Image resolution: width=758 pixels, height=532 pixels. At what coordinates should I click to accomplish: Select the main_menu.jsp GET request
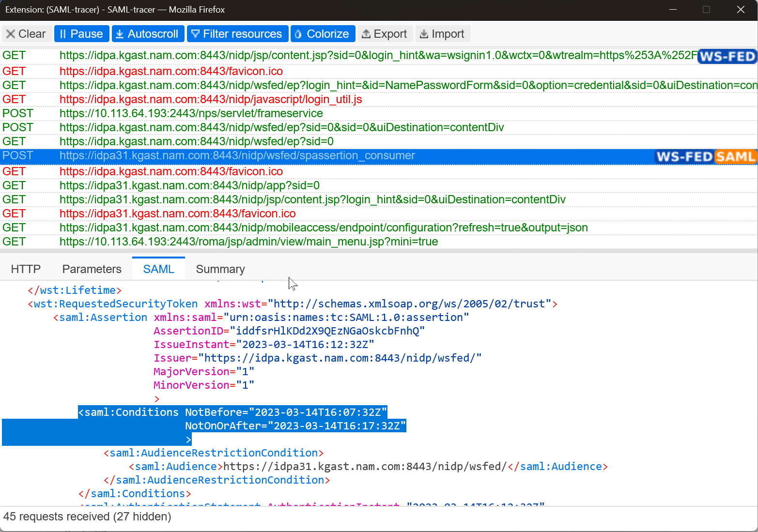coord(248,241)
